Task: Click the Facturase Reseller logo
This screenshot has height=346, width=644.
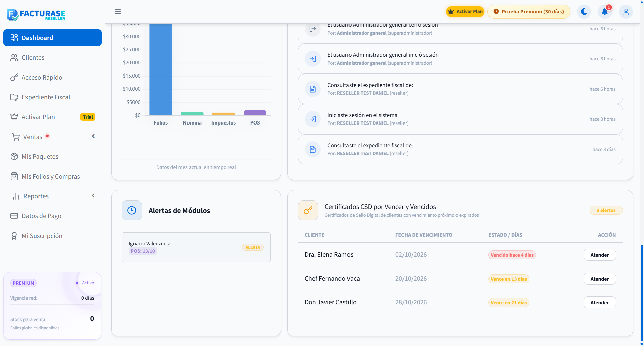Action: [x=36, y=15]
